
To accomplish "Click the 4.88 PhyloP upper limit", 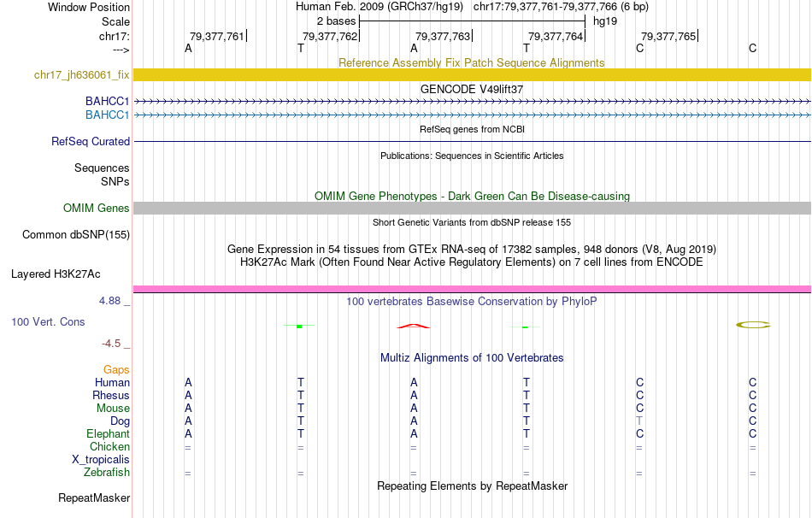I will 109,301.
